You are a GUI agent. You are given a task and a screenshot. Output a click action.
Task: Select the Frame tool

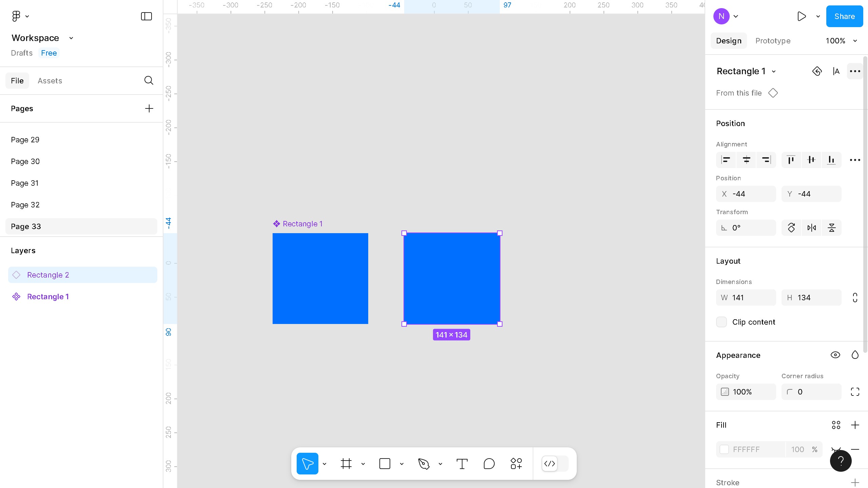(x=346, y=464)
